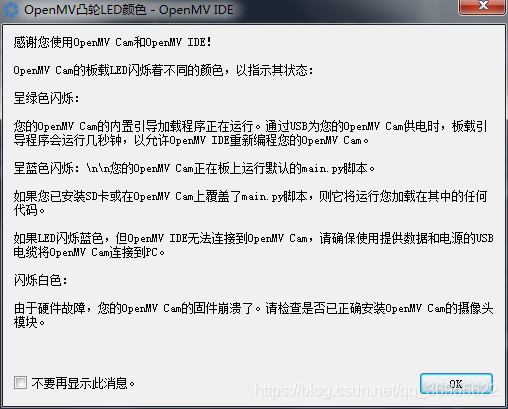Click the line about 板载LED闪烁着不同的颜色
Viewport: 508px width, 409px height.
click(x=163, y=70)
